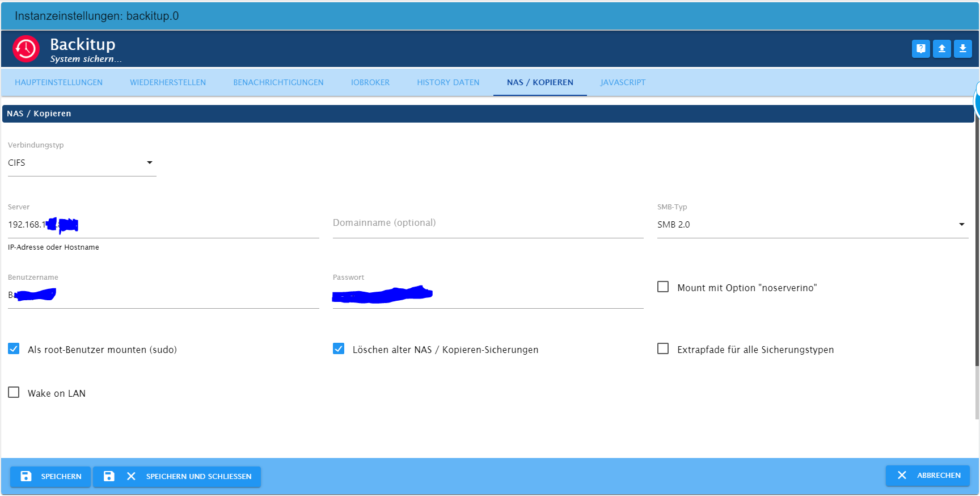Enable Extrapfade für alle Sicherungstypen
This screenshot has height=496, width=980.
(x=663, y=348)
